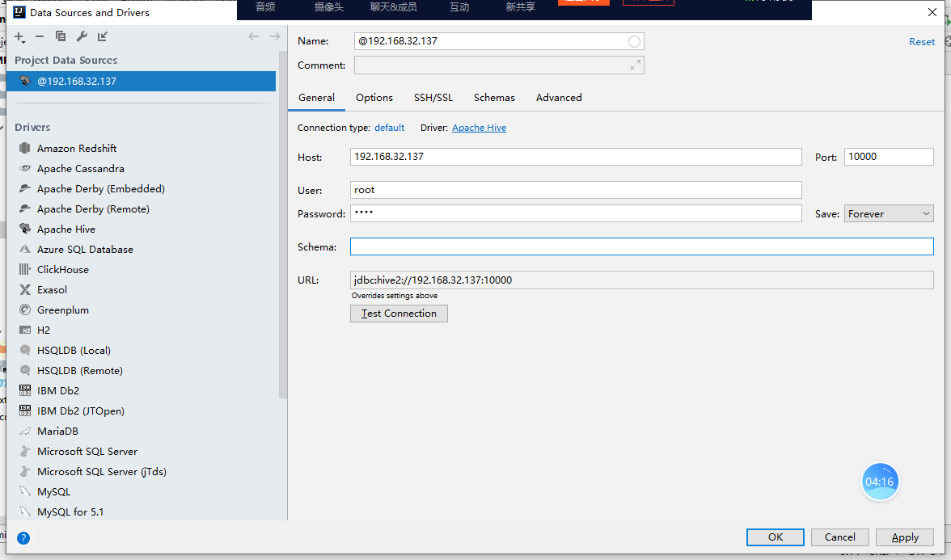This screenshot has width=951, height=560.
Task: Select Apache Derby (Remote) driver
Action: (93, 208)
